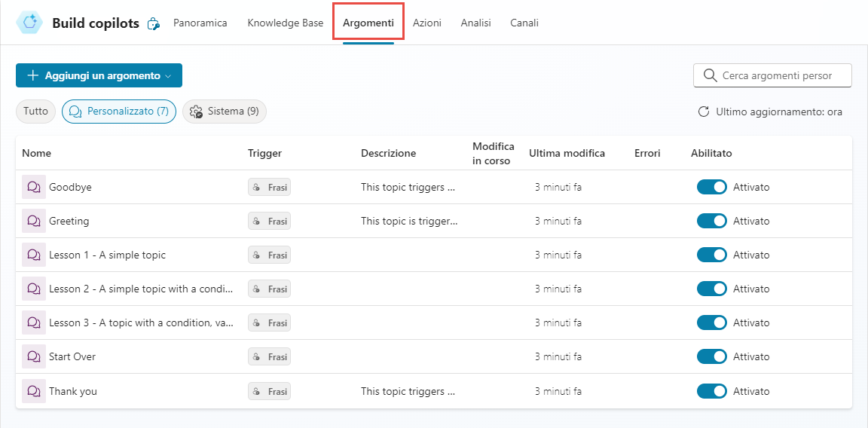Image resolution: width=868 pixels, height=428 pixels.
Task: Click the Thank you description text
Action: click(408, 391)
